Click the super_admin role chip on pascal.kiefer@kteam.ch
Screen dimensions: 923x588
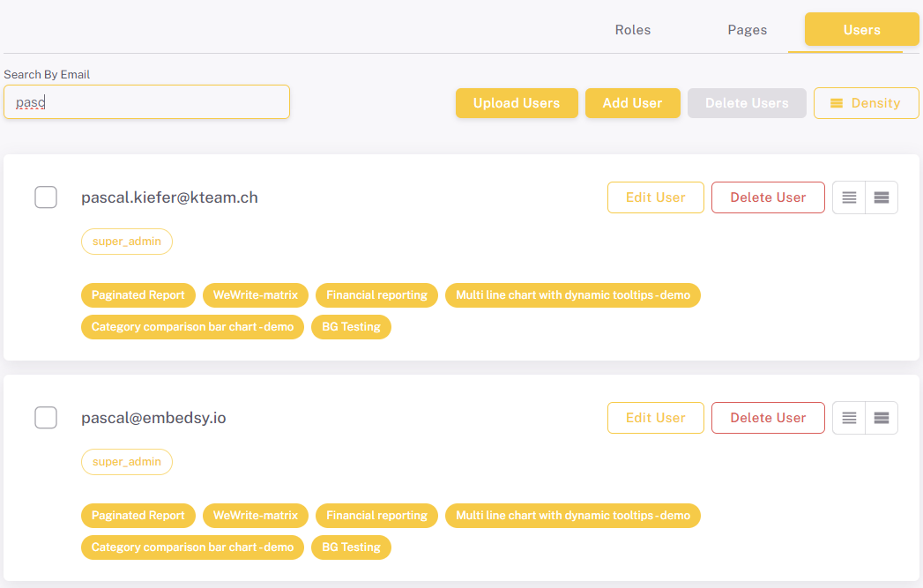click(127, 241)
